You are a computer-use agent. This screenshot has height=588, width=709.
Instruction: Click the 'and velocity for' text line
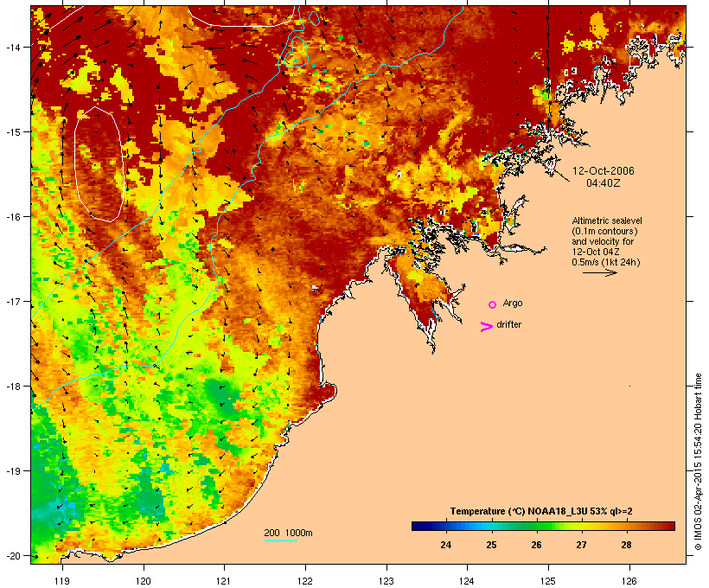pyautogui.click(x=603, y=241)
